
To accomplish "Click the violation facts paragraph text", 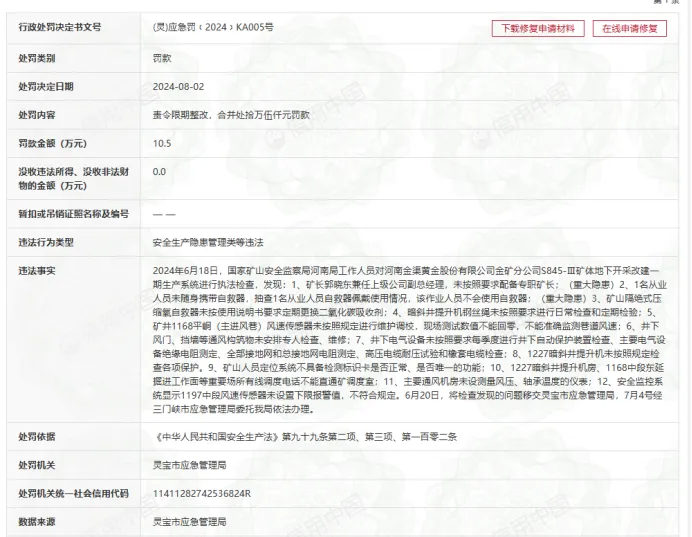I will point(410,340).
